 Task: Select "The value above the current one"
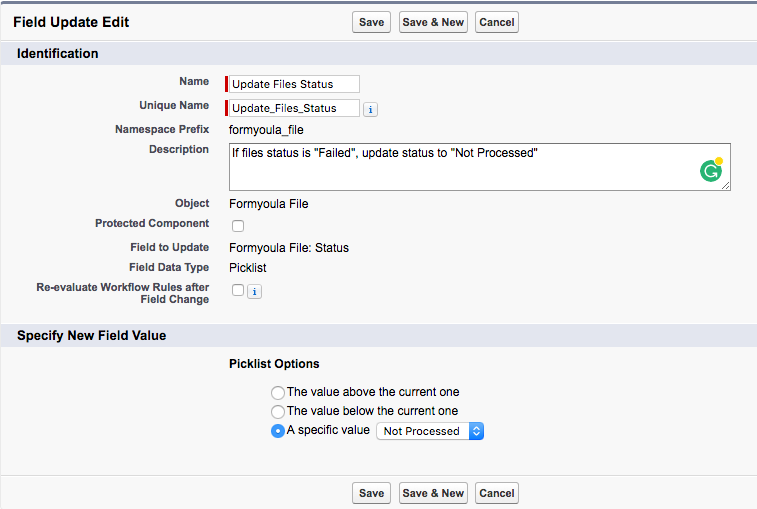point(278,393)
